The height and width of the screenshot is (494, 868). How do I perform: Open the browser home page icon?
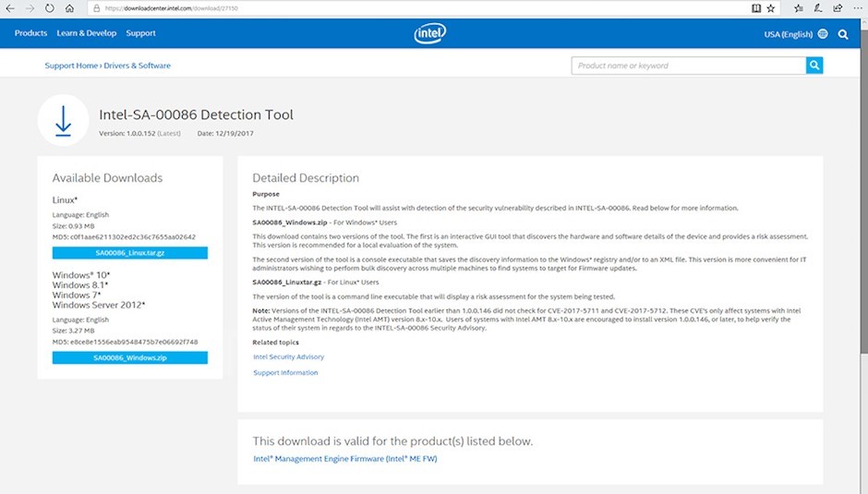coord(69,8)
